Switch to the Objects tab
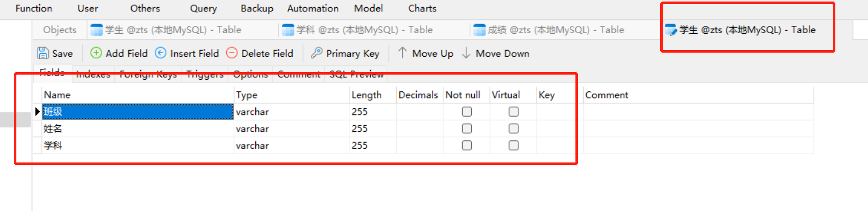 [60, 30]
